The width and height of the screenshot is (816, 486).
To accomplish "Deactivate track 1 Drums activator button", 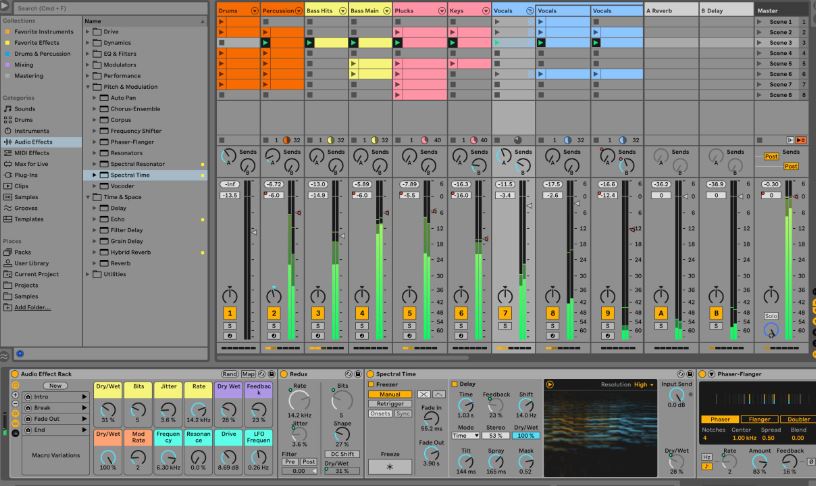I will [230, 313].
